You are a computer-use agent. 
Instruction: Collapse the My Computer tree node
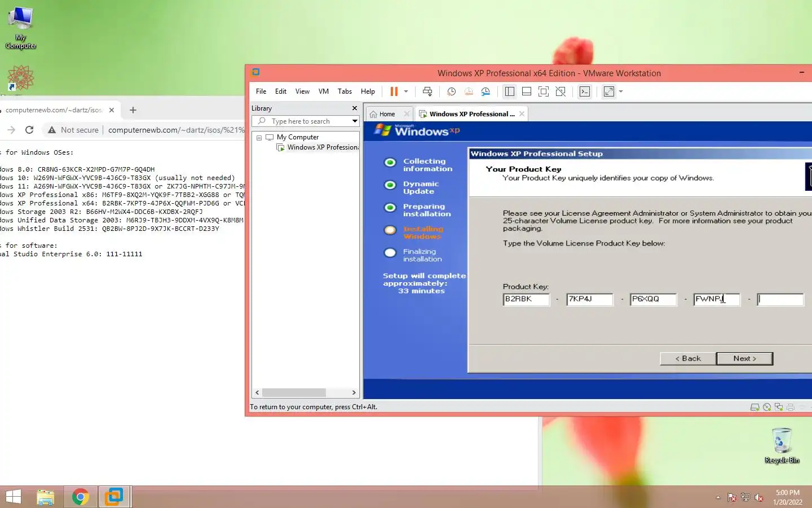point(259,138)
